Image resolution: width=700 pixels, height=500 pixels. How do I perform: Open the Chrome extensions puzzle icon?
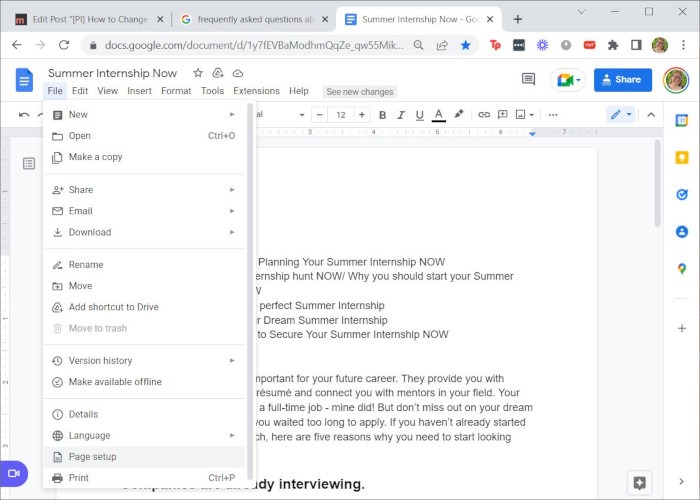point(613,45)
